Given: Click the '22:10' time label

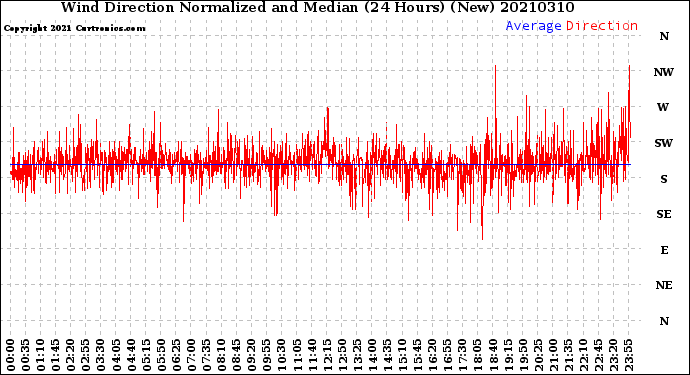Looking at the screenshot, I should [x=583, y=355].
